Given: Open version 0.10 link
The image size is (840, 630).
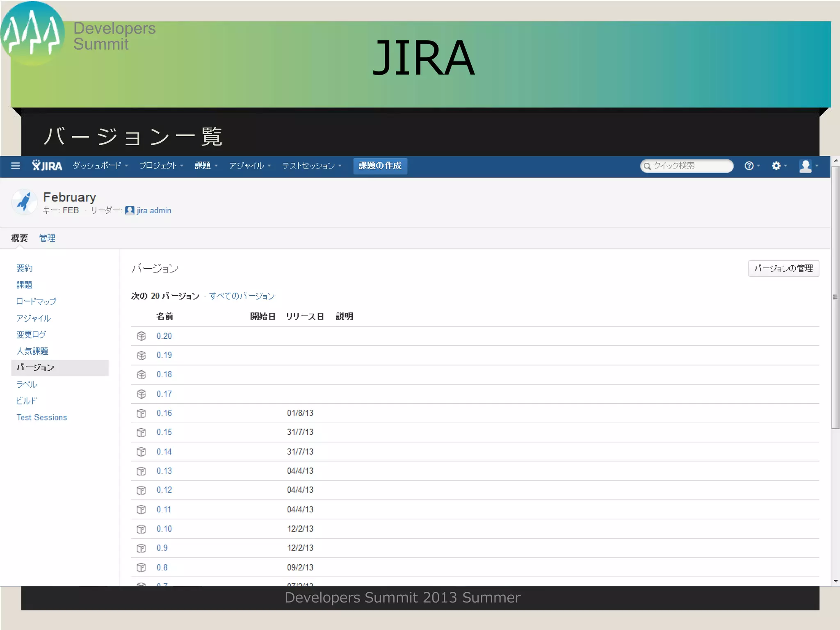Looking at the screenshot, I should (x=164, y=529).
